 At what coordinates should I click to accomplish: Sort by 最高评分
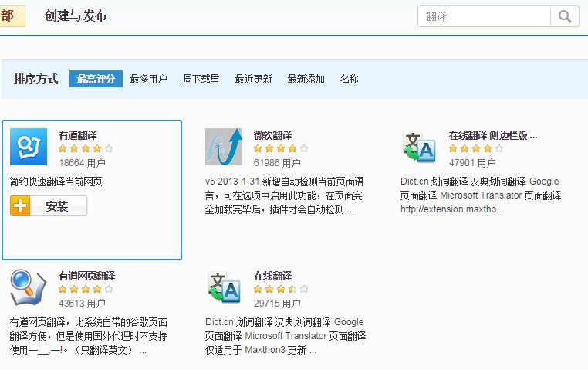(x=96, y=79)
